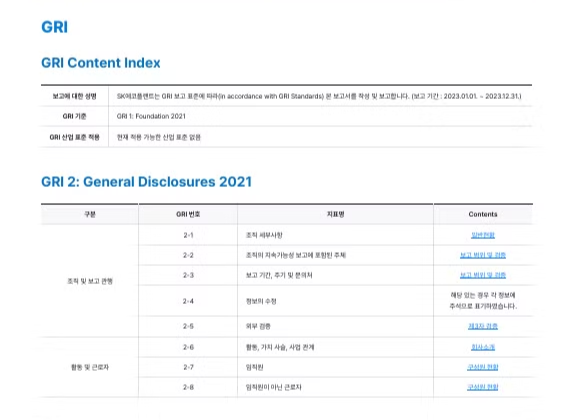Open the 일반현황 link in row 2-1
The width and height of the screenshot is (572, 420).
click(483, 235)
